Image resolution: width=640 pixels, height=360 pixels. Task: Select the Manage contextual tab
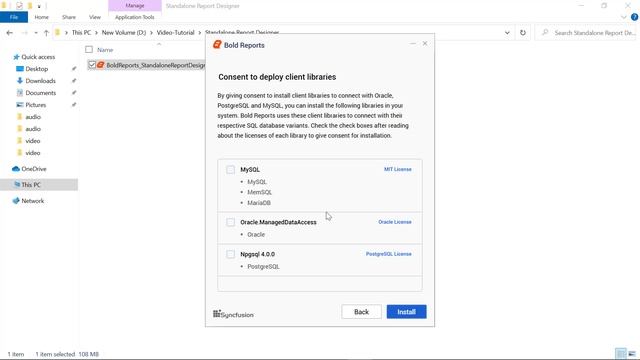coord(135,6)
